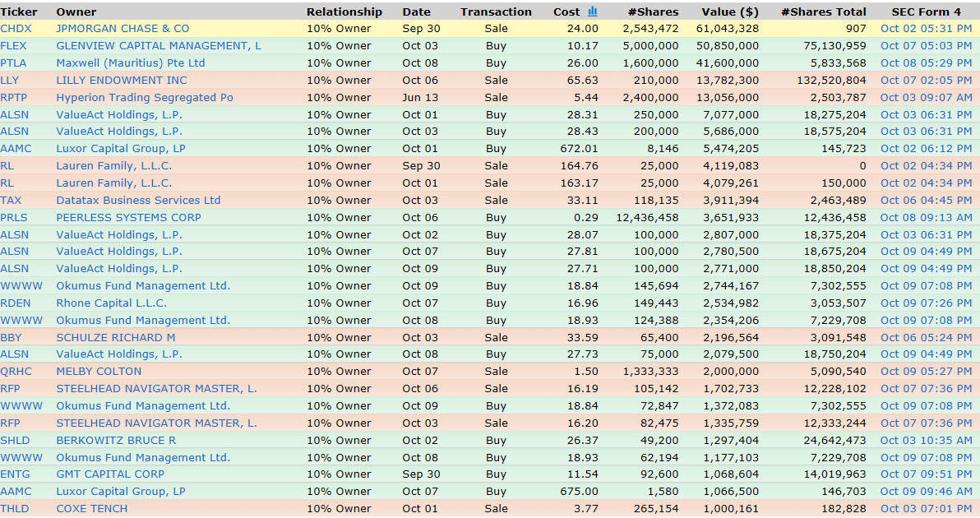The height and width of the screenshot is (518, 980).
Task: Open the BBY ticker link
Action: click(x=12, y=338)
